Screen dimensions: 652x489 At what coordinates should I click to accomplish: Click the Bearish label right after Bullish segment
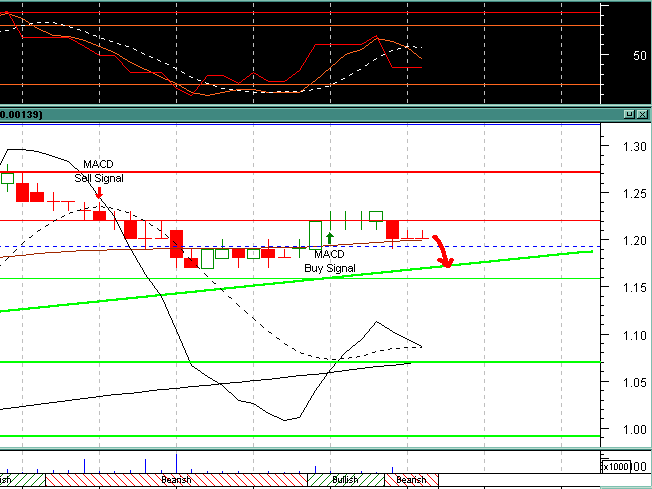(x=411, y=480)
